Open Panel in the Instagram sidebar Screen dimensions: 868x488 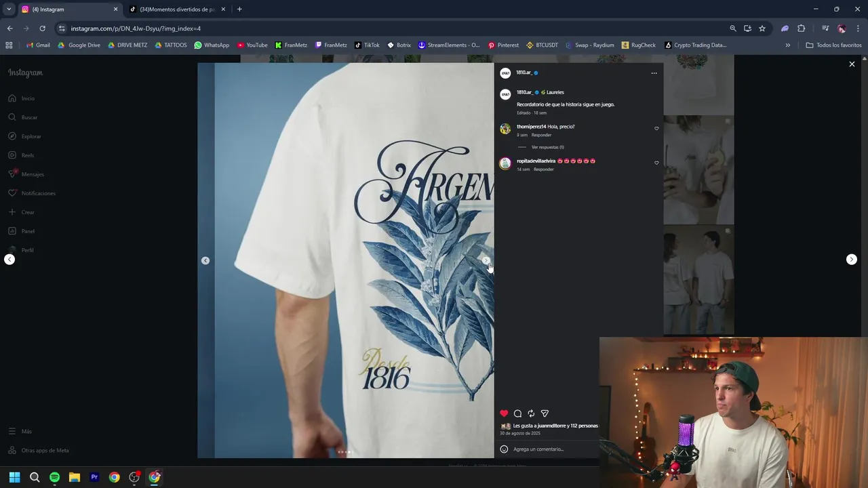point(22,231)
